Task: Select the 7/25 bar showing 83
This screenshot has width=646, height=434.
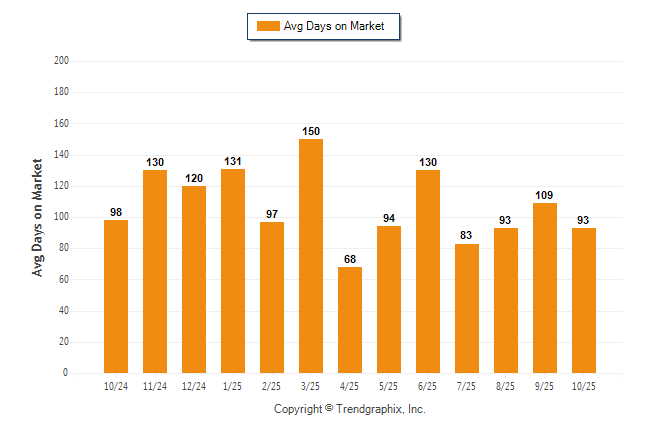Action: pos(467,308)
